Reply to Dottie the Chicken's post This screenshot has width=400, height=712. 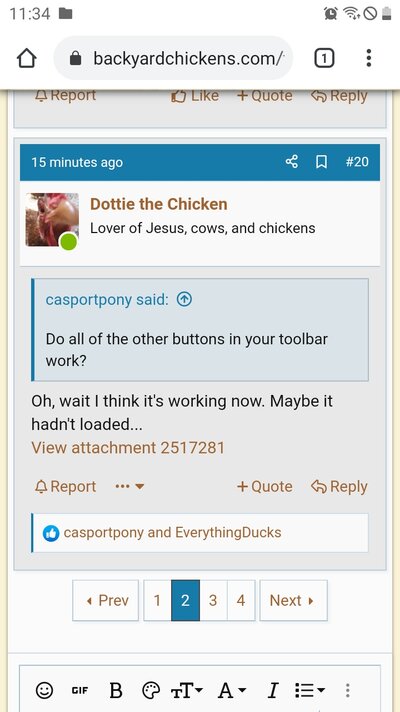pyautogui.click(x=340, y=486)
